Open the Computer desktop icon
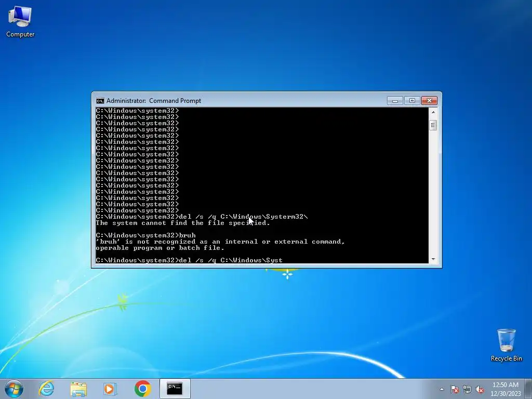Screen dimensions: 532x399 20,22
